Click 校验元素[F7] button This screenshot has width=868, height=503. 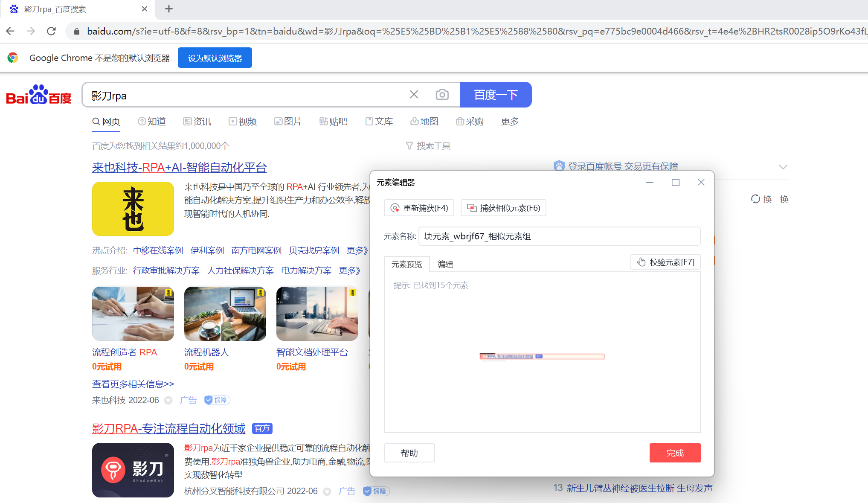665,262
